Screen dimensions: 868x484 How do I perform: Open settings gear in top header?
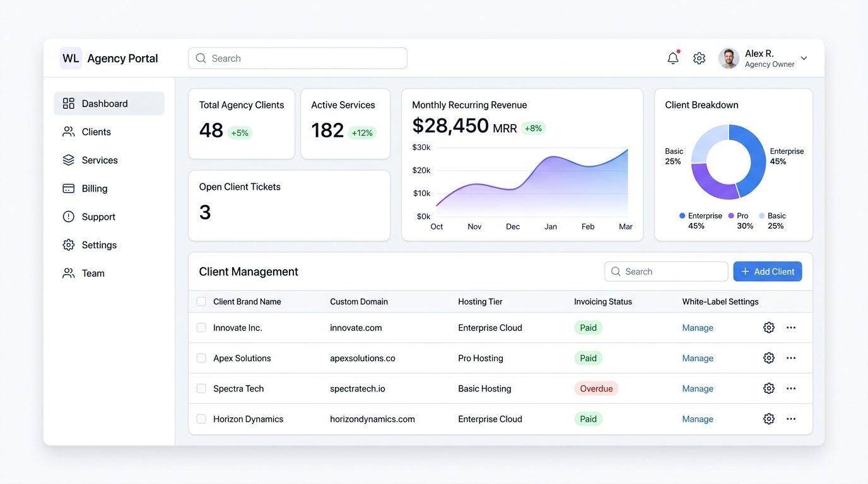[x=699, y=58]
